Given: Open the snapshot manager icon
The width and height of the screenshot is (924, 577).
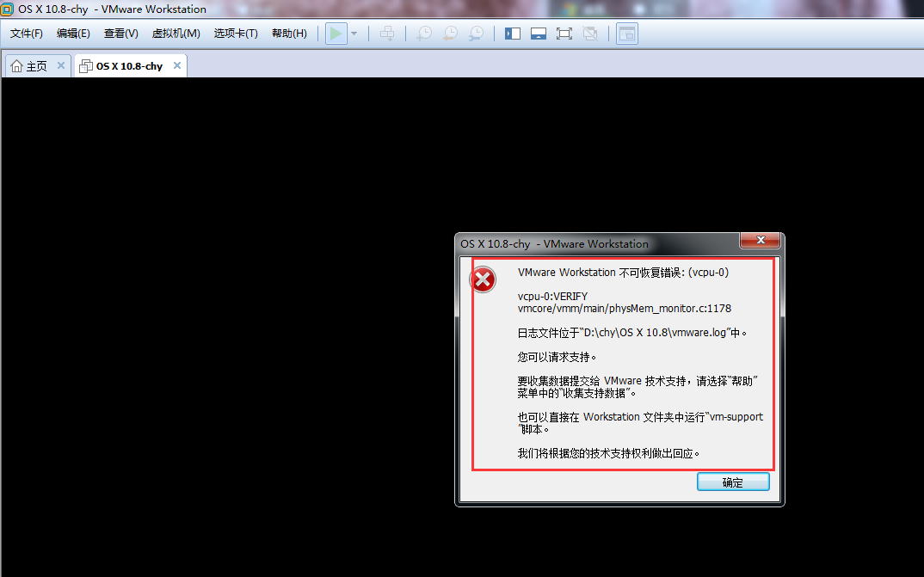Looking at the screenshot, I should pos(476,34).
